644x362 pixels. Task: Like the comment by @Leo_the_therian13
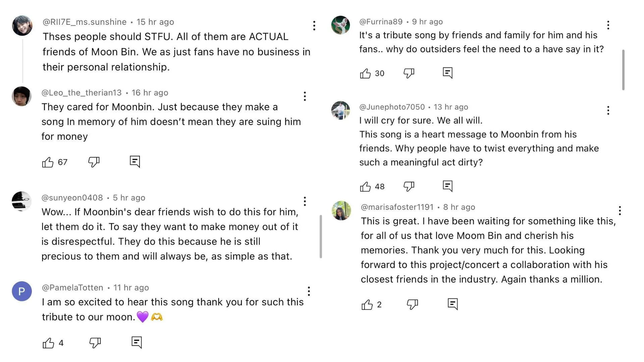pyautogui.click(x=48, y=162)
